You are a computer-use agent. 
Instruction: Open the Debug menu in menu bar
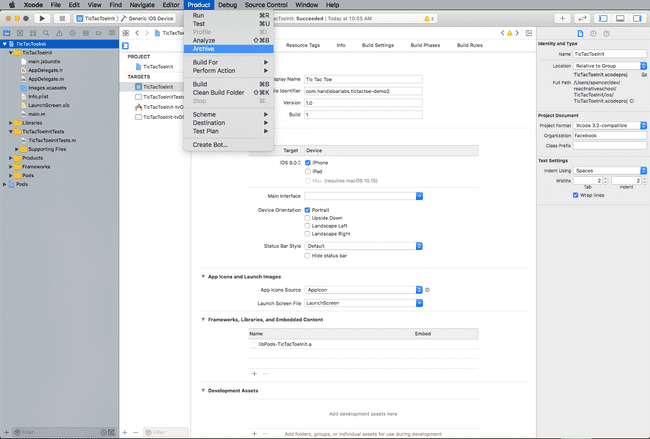coord(227,5)
